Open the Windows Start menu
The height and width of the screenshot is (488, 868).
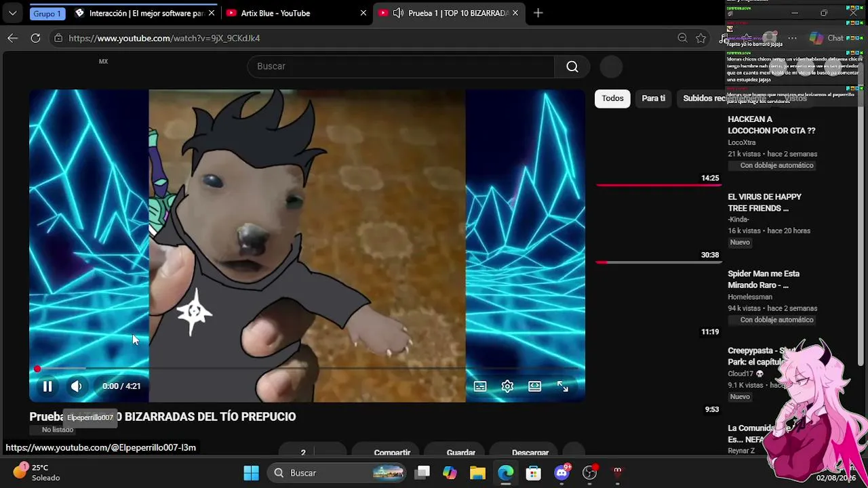[x=251, y=473]
